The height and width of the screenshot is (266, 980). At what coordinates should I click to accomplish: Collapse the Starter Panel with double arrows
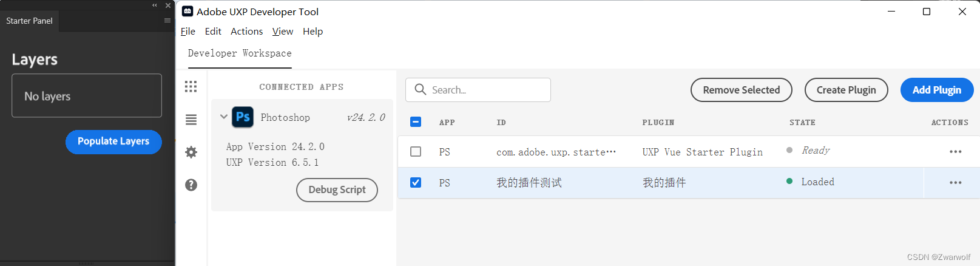pos(155,5)
